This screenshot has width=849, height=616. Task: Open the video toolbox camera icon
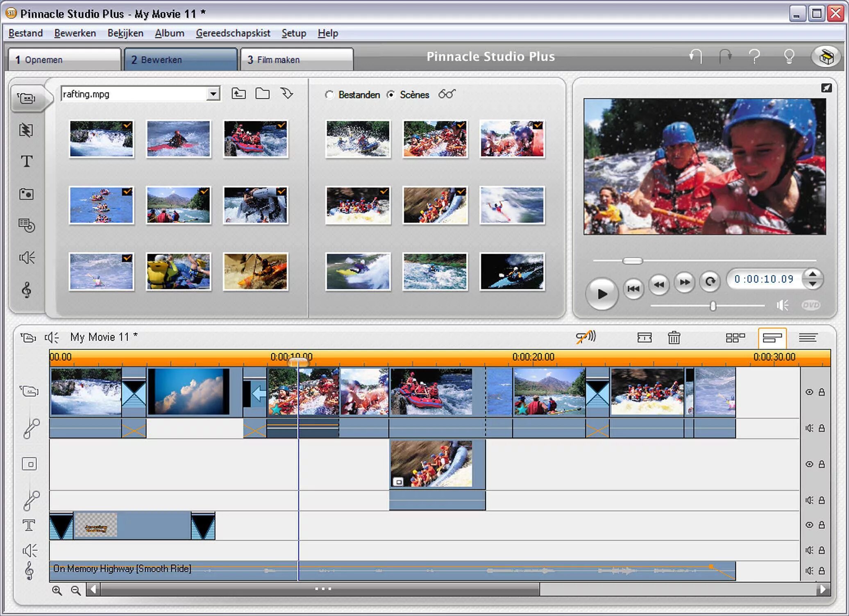pyautogui.click(x=28, y=337)
